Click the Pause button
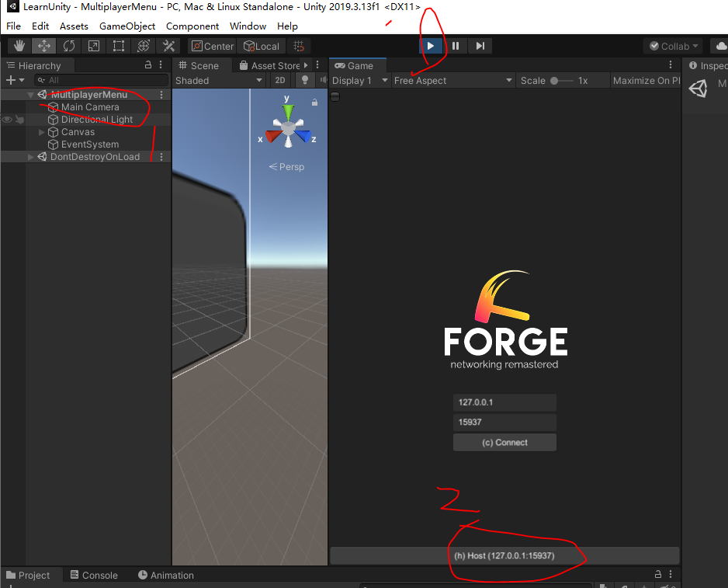The height and width of the screenshot is (588, 728). click(456, 46)
